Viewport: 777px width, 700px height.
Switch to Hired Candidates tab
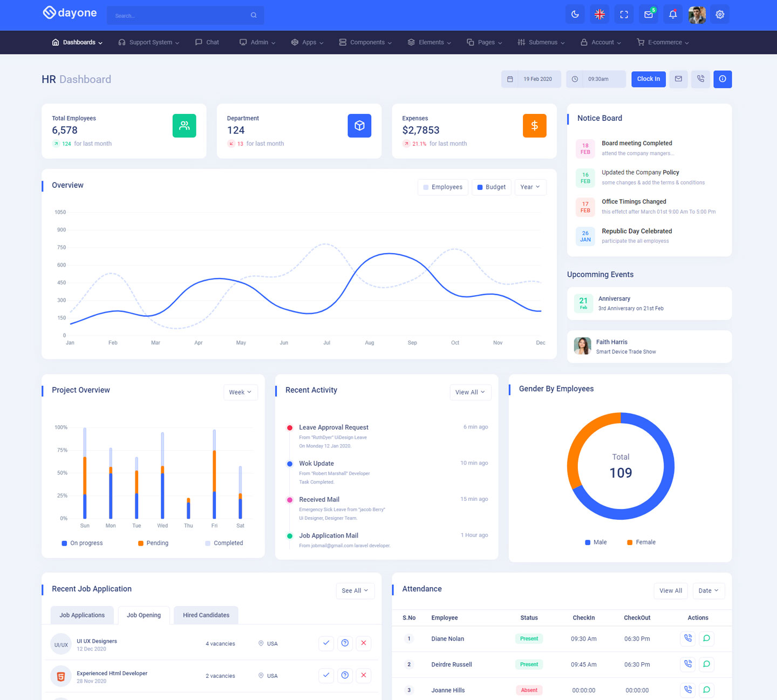pos(206,615)
